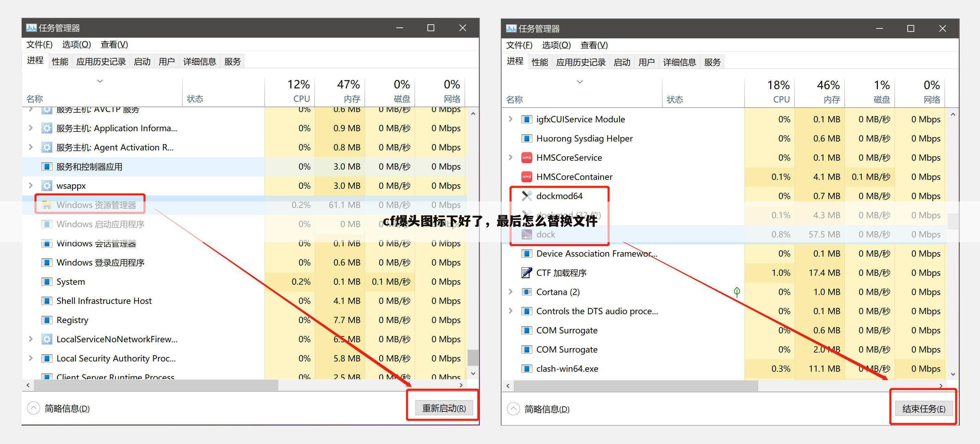
Task: Expand Local Security Authority Proc group
Action: click(31, 358)
